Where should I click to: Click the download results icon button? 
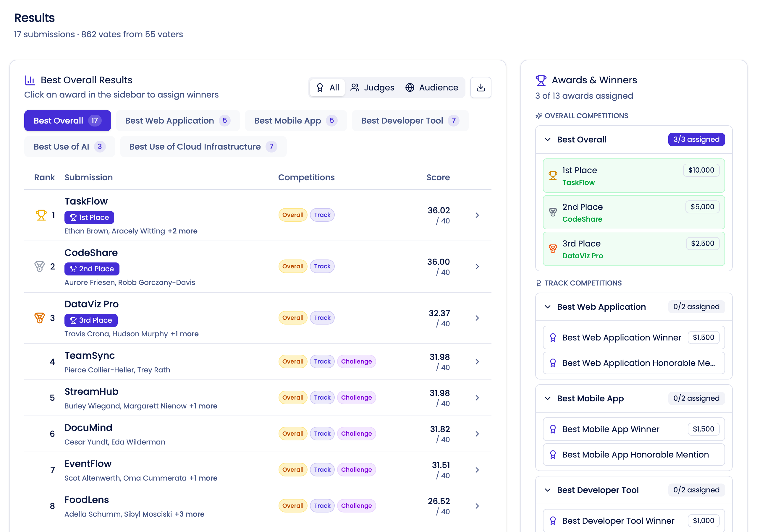481,87
